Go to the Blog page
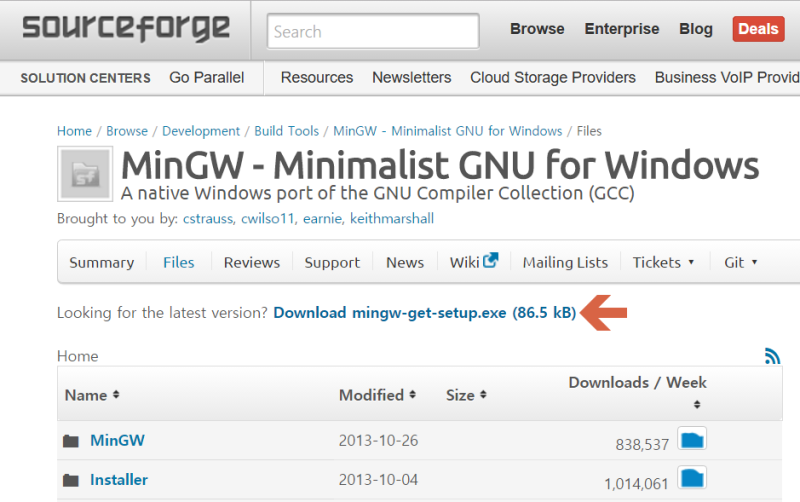This screenshot has height=502, width=800. coord(695,29)
